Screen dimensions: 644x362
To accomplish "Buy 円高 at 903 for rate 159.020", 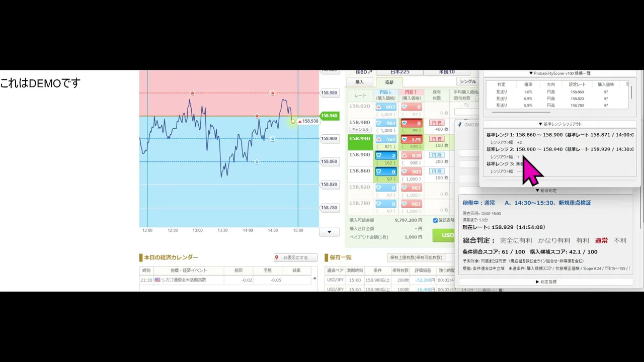I will pos(386,107).
